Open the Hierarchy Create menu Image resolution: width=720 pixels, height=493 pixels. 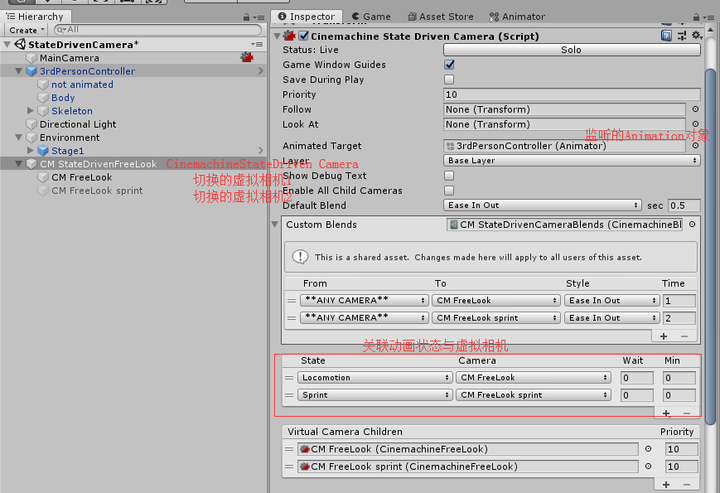(x=26, y=30)
